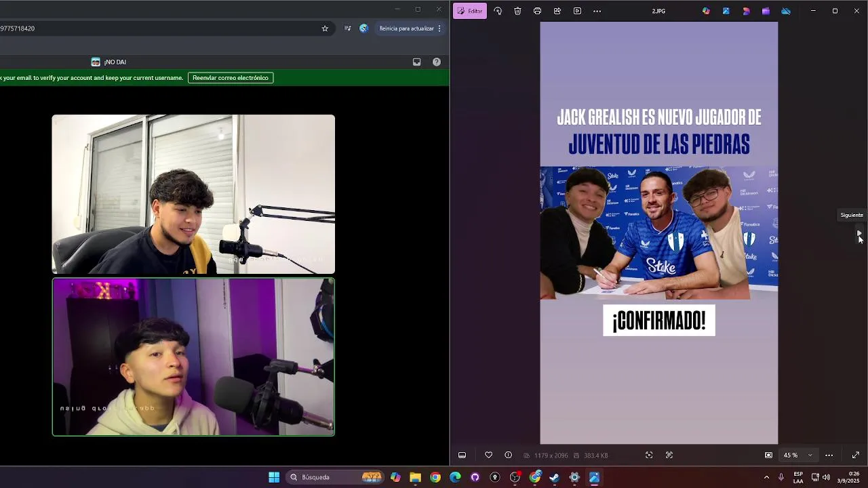Open the help question mark icon

point(437,62)
